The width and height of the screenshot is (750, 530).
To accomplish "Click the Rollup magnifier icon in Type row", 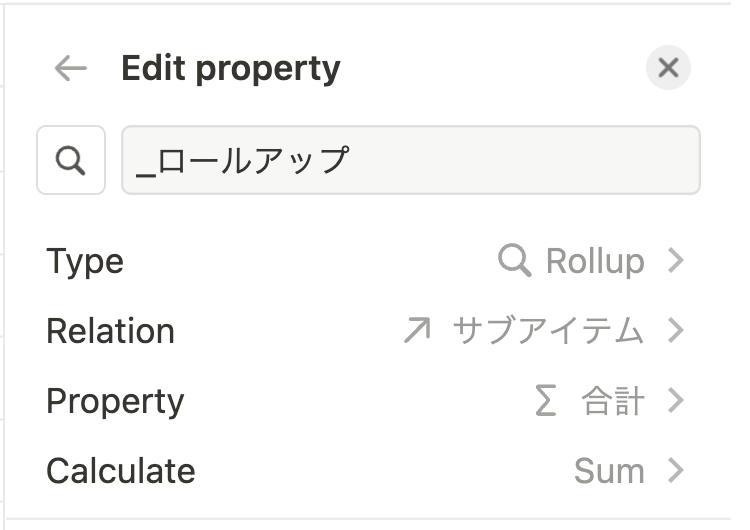I will click(514, 262).
